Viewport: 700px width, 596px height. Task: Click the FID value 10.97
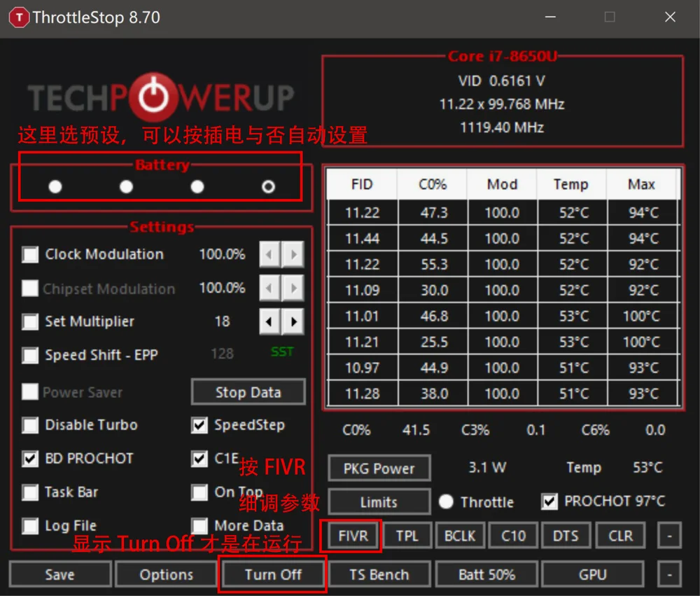[362, 368]
